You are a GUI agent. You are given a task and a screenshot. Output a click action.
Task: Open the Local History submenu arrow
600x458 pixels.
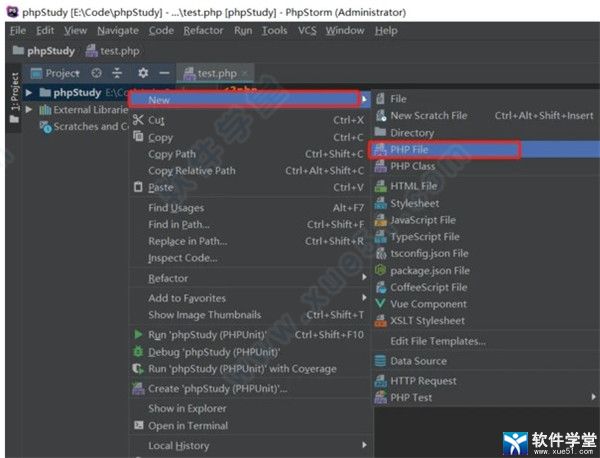(364, 445)
